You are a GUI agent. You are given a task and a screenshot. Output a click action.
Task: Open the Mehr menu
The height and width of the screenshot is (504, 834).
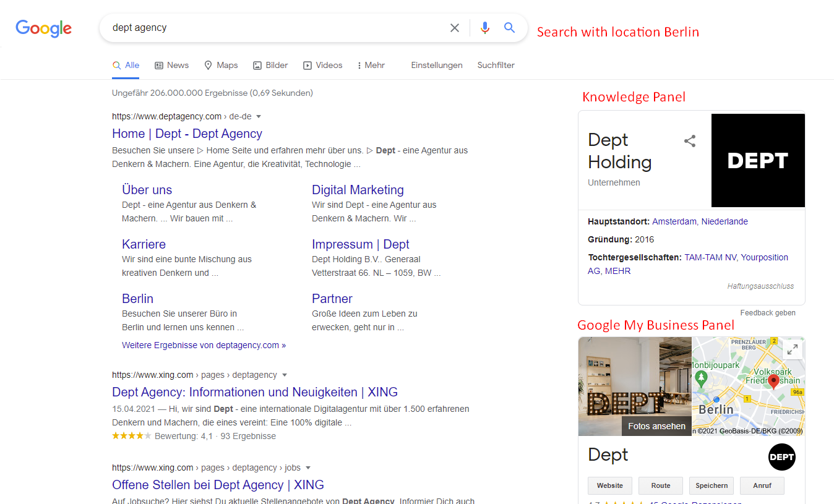pos(371,65)
